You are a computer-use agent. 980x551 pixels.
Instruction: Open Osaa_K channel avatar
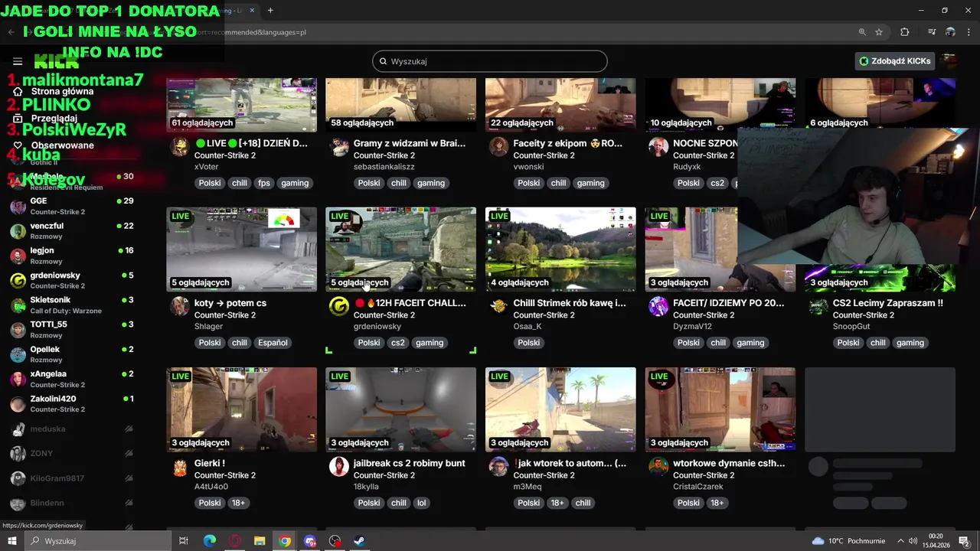(x=499, y=307)
